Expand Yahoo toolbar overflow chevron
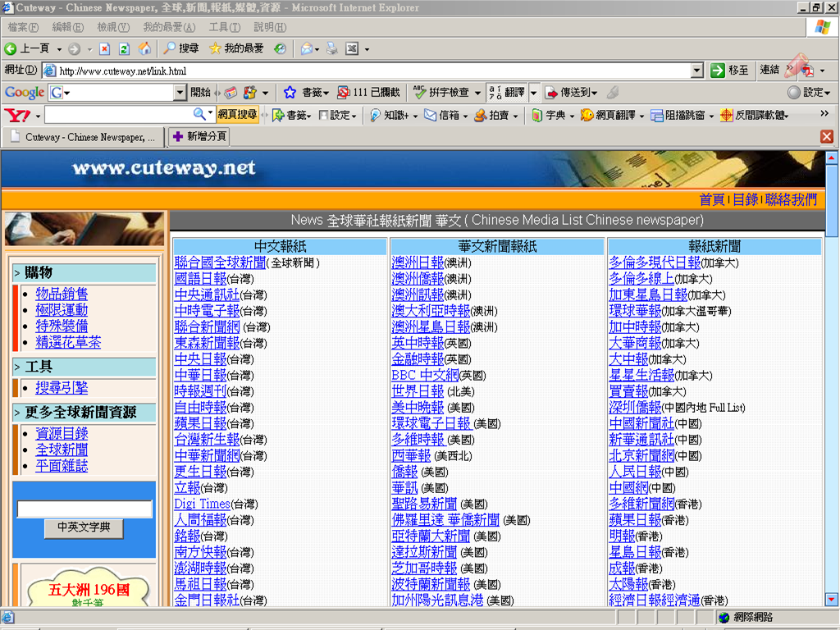The height and width of the screenshot is (630, 840). click(x=824, y=113)
